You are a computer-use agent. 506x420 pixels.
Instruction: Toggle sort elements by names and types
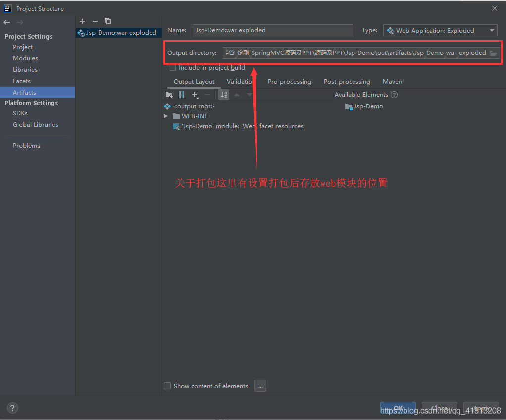(x=224, y=95)
